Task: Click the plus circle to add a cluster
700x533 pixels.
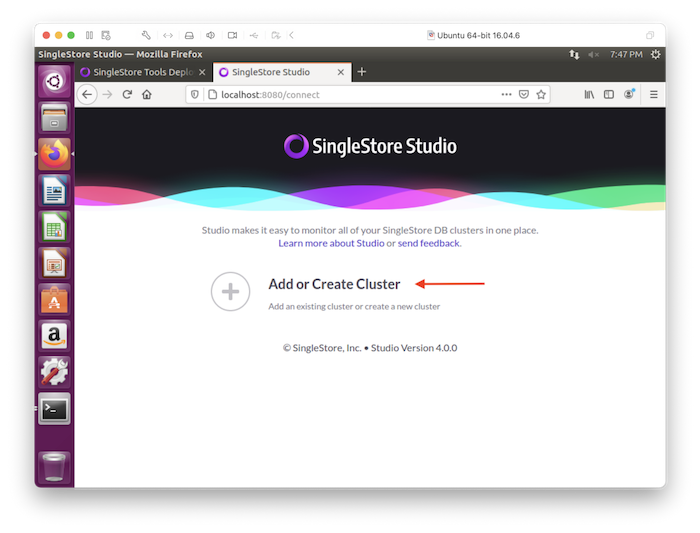Action: [x=230, y=291]
